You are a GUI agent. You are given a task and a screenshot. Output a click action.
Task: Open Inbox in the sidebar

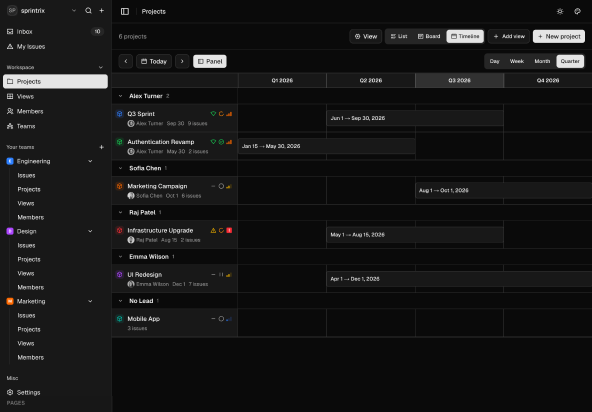click(55, 31)
